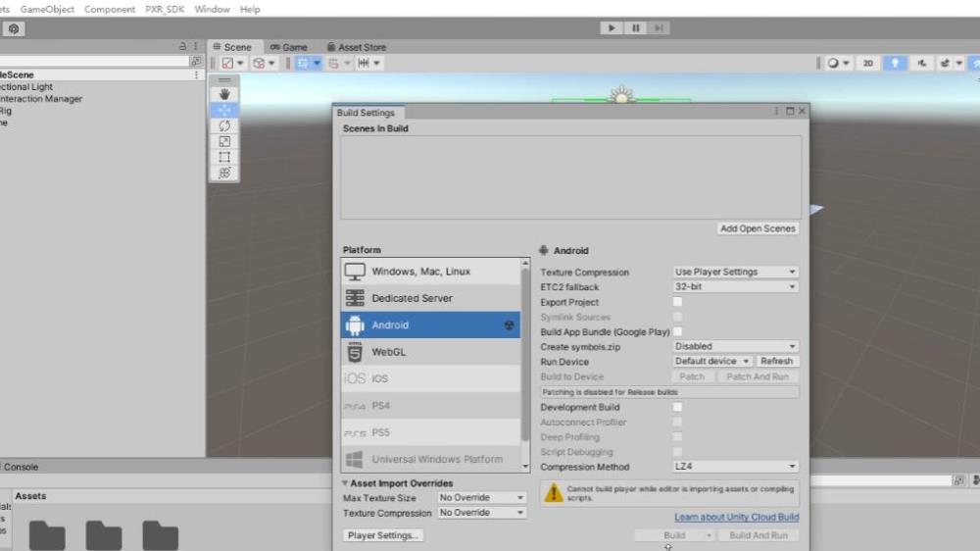Select the combined Transform tool
The height and width of the screenshot is (551, 980).
tap(224, 173)
